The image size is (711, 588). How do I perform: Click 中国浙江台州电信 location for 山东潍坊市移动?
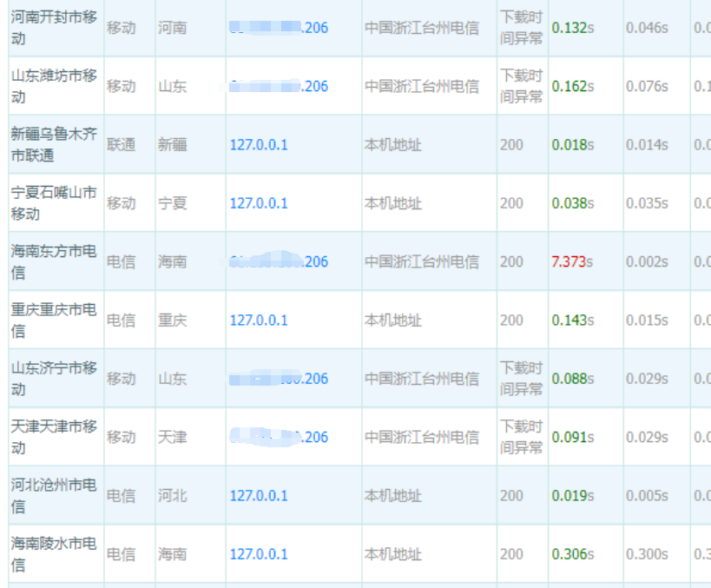[x=421, y=86]
